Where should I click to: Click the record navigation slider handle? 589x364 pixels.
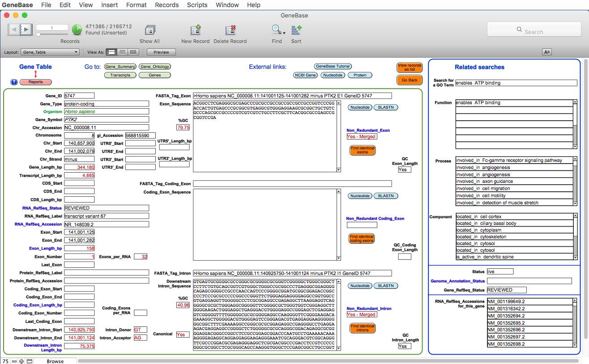click(38, 34)
